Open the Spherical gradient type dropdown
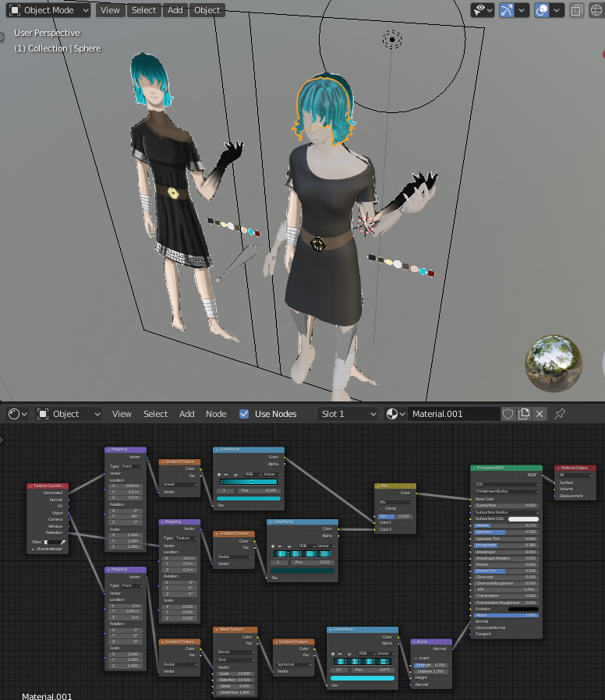The image size is (605, 700). point(294,664)
